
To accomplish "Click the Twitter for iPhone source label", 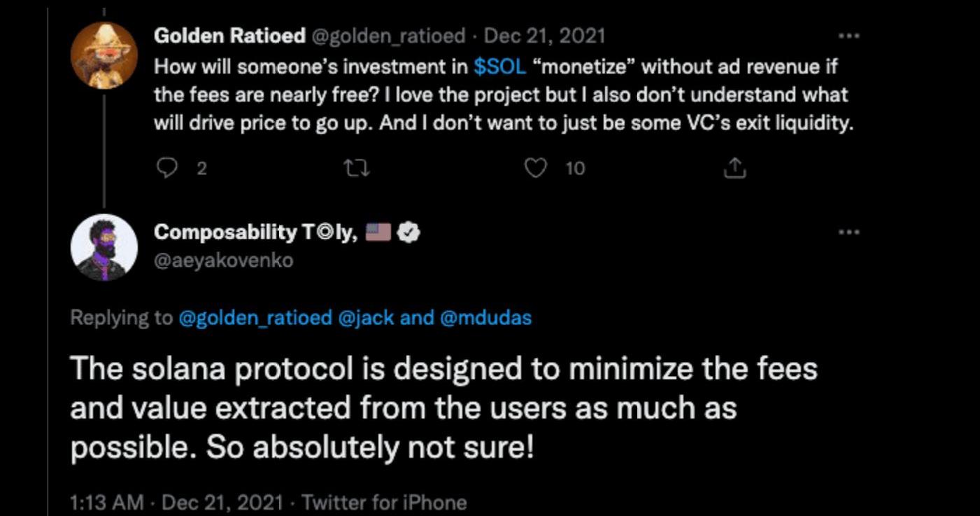I will (383, 503).
